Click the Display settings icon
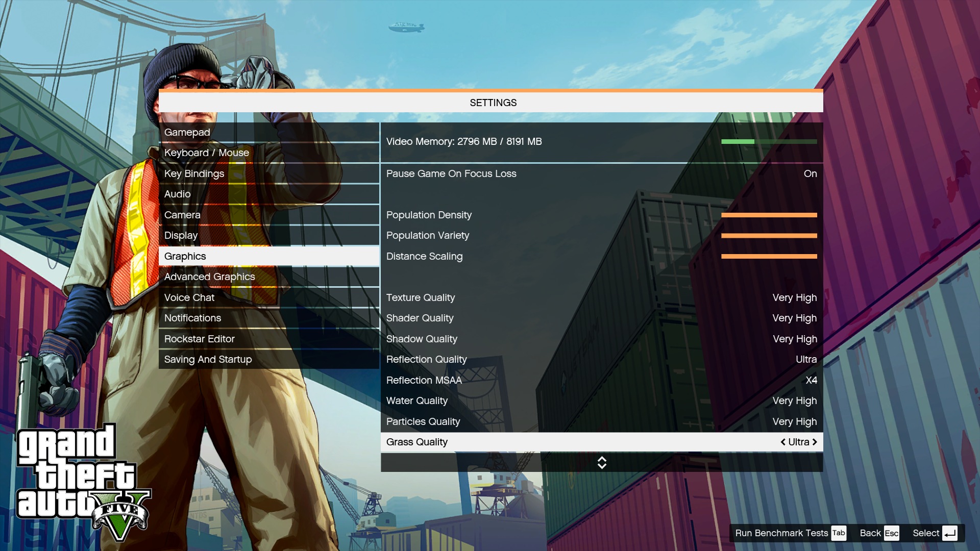 [x=180, y=235]
